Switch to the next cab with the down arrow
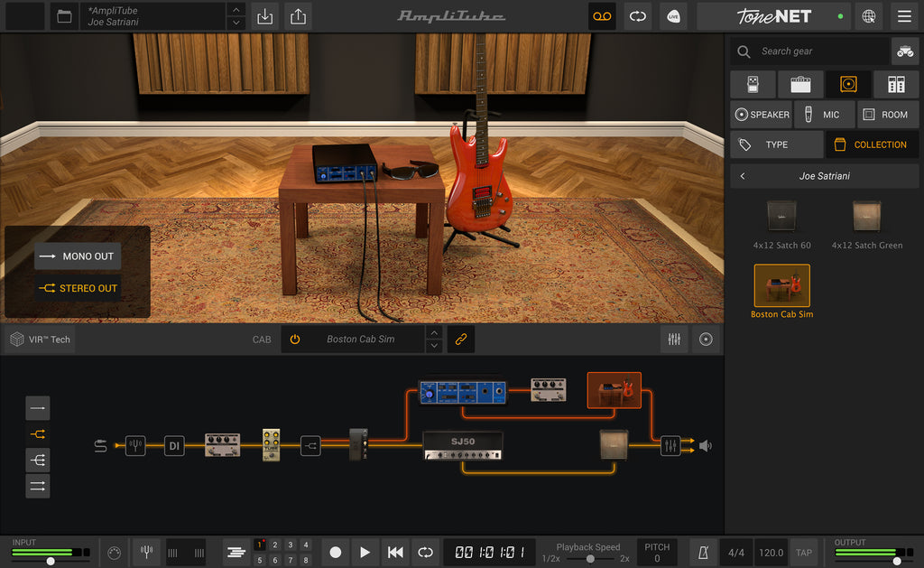 click(x=434, y=346)
